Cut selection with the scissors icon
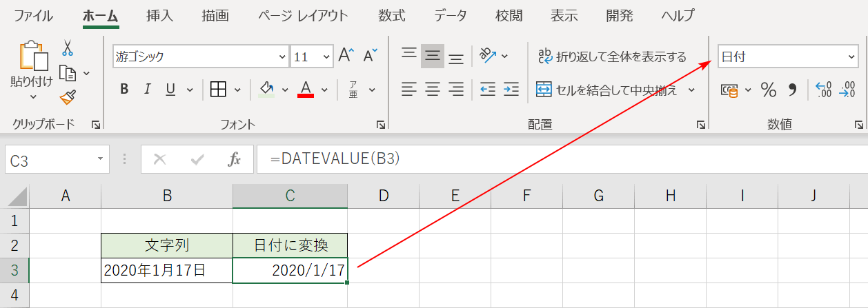 pyautogui.click(x=68, y=48)
